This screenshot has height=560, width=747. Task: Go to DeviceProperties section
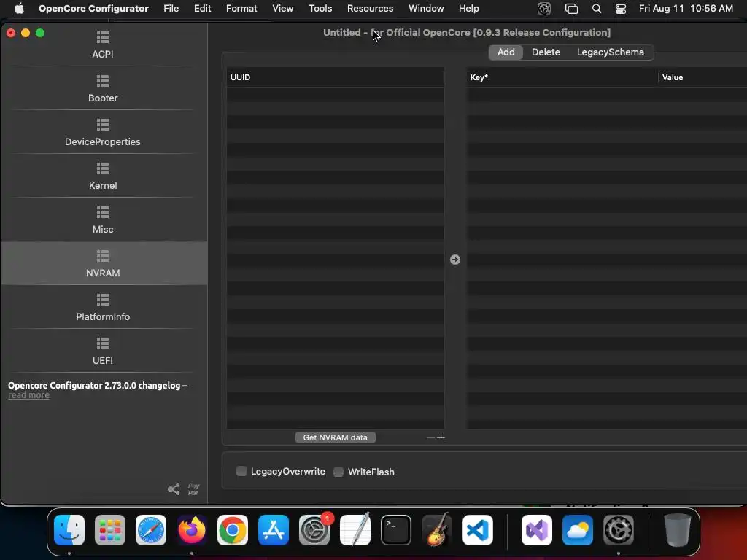pyautogui.click(x=103, y=133)
